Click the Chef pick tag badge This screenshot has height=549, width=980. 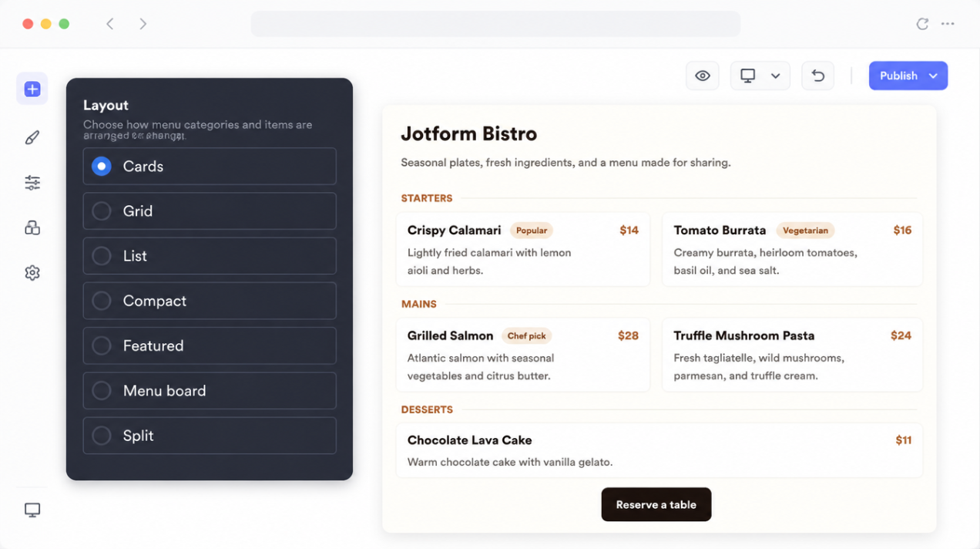tap(527, 335)
